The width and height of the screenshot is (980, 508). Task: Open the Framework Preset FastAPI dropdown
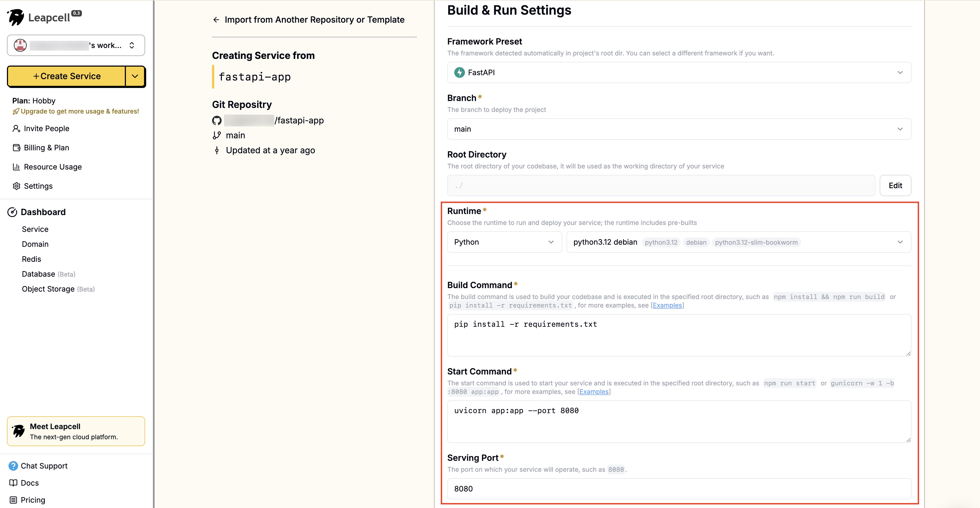tap(679, 72)
